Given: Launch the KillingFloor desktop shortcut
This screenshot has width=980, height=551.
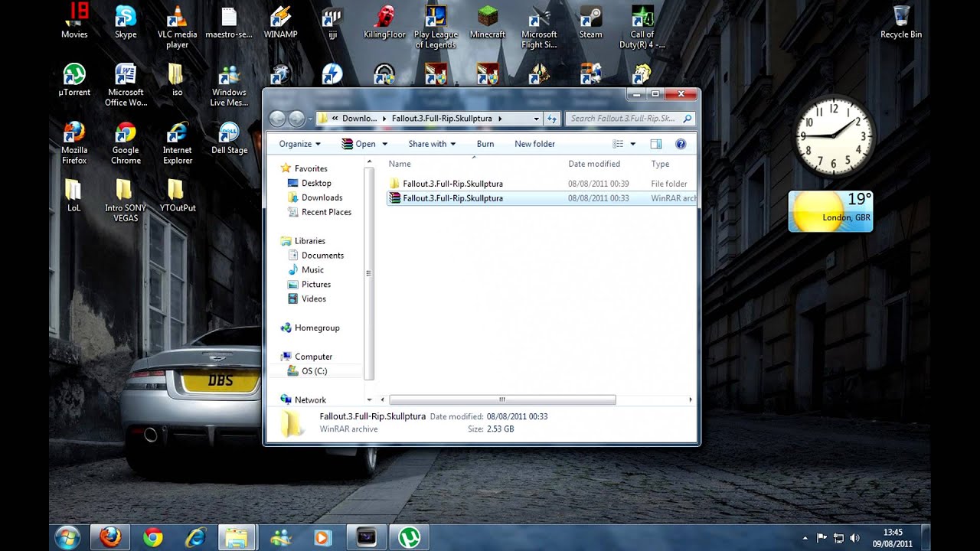Looking at the screenshot, I should coord(384,21).
